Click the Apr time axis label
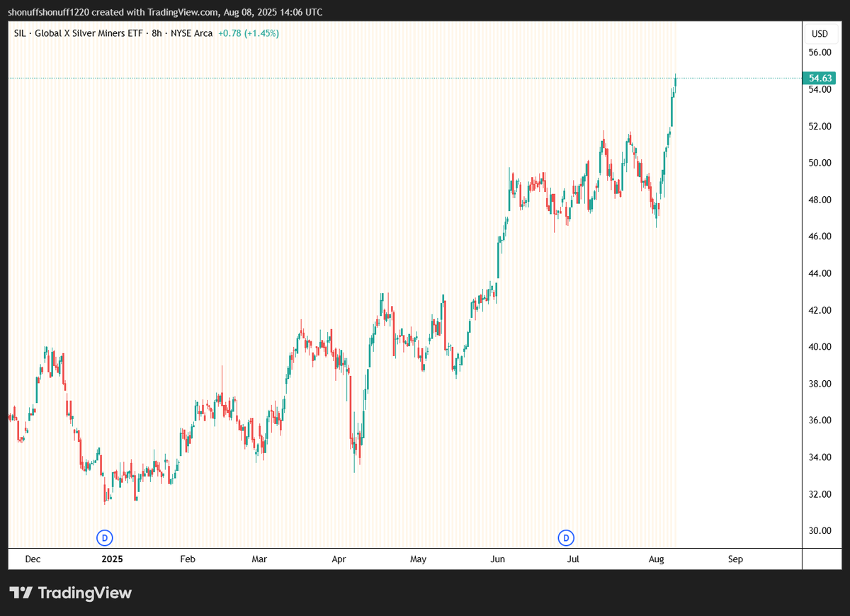The width and height of the screenshot is (850, 616). 339,559
